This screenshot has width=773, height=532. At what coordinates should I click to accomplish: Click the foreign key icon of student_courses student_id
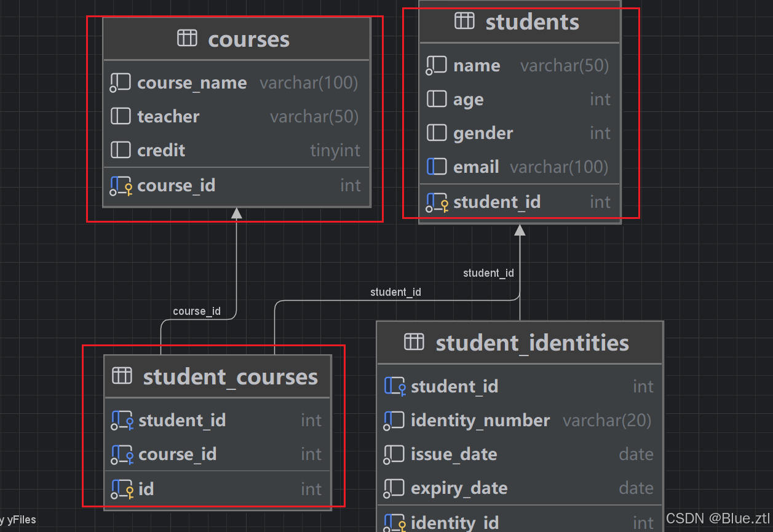[122, 421]
